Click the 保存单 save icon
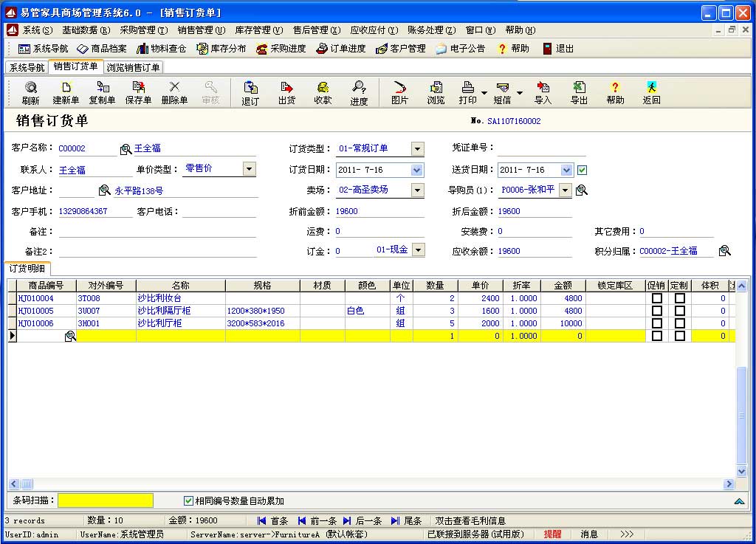 coord(138,93)
